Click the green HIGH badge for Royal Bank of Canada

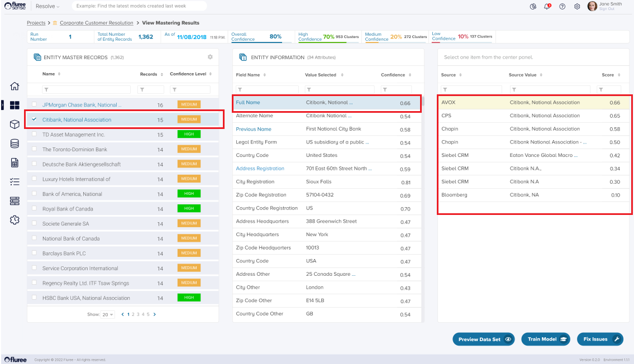189,208
